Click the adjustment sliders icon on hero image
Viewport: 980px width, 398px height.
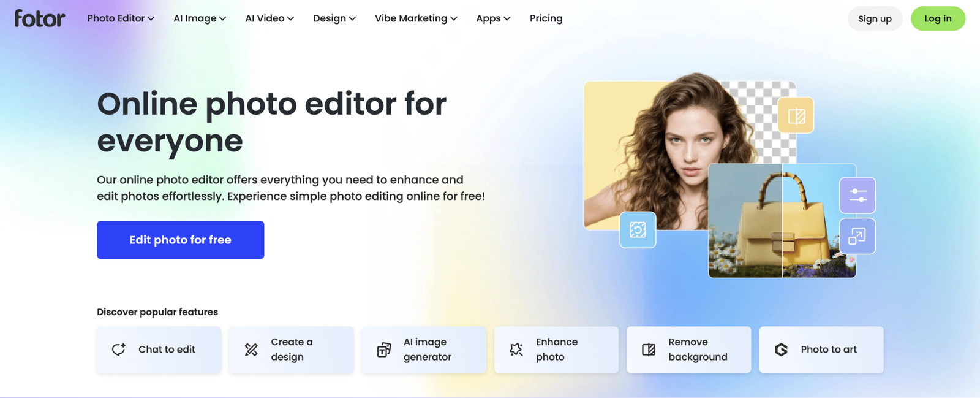858,195
